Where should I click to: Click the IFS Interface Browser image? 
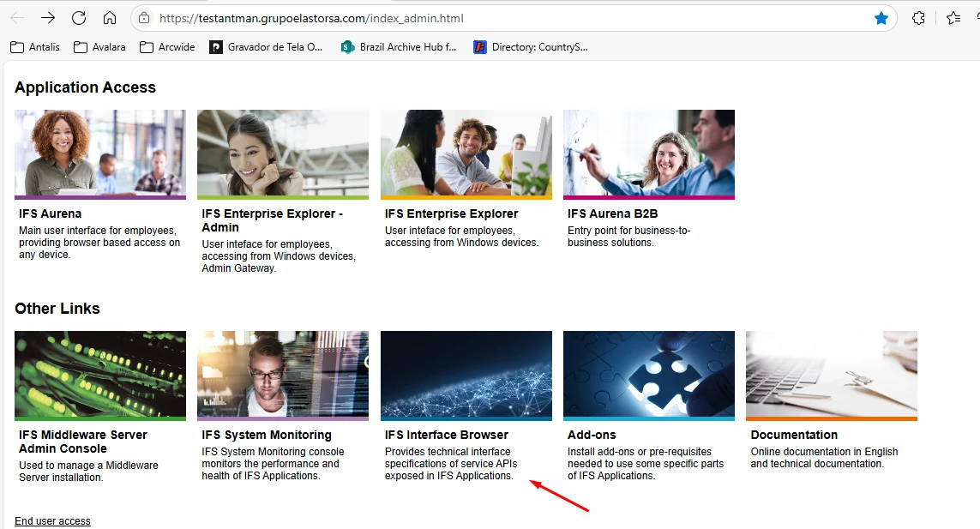coord(466,376)
